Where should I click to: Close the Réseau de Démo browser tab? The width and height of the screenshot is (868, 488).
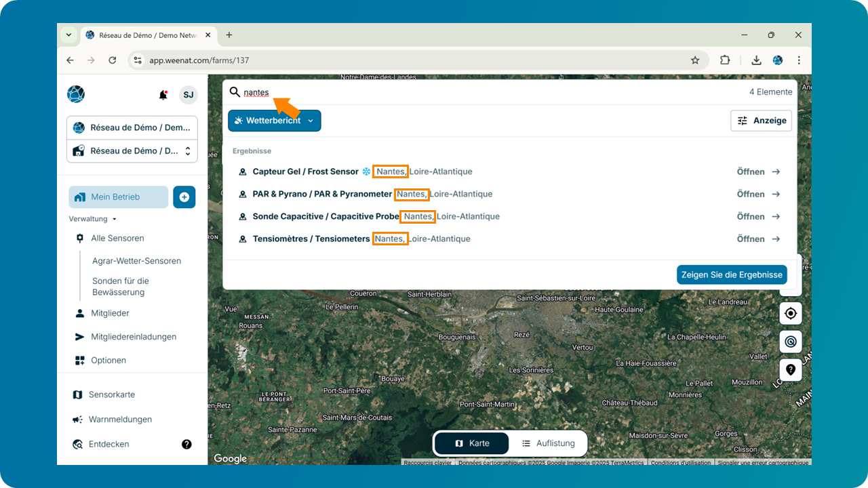pos(208,35)
